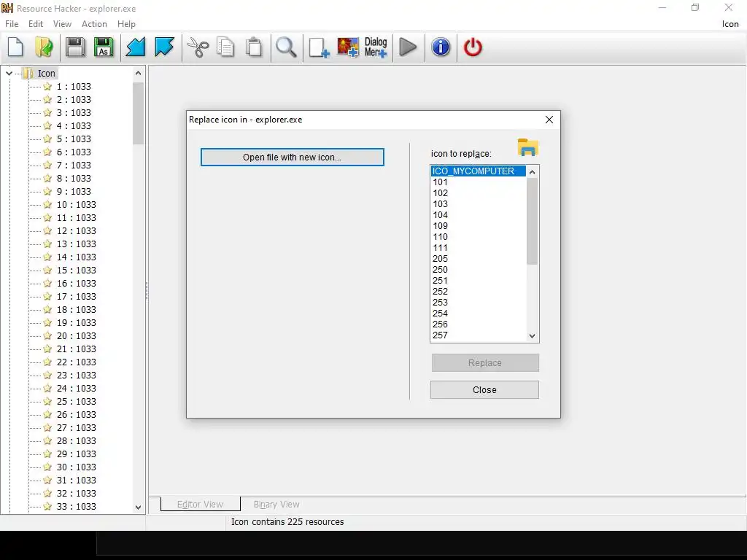The height and width of the screenshot is (560, 747).
Task: Select 205 in icon to replace list
Action: coord(479,259)
